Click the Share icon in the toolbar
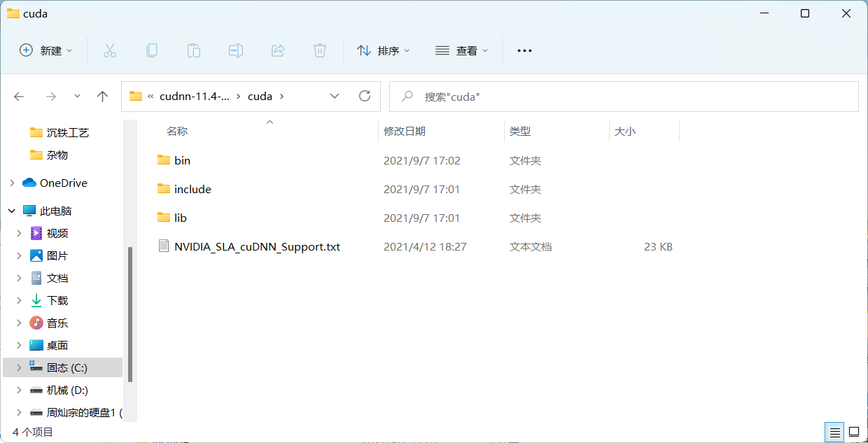Screen dimensions: 868x443 (x=277, y=50)
